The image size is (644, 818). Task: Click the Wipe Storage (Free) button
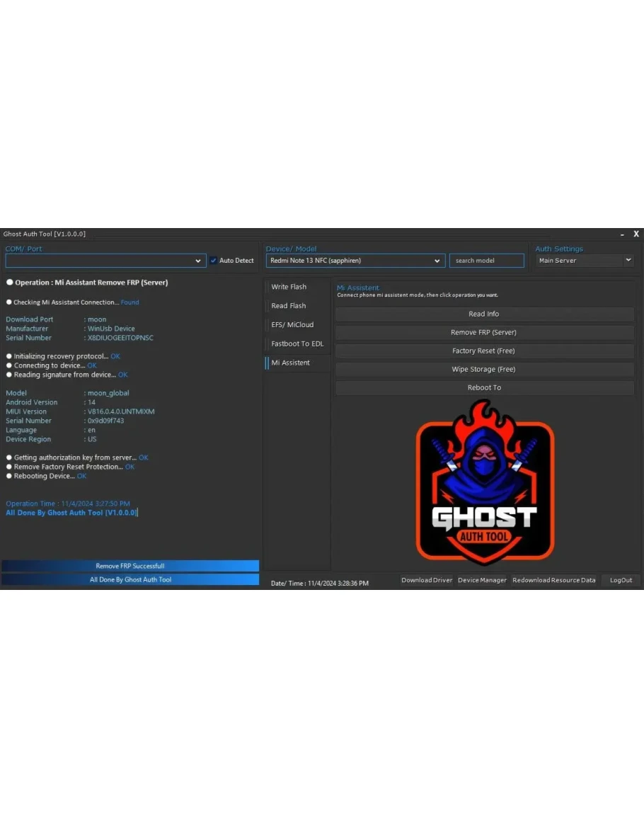tap(484, 369)
